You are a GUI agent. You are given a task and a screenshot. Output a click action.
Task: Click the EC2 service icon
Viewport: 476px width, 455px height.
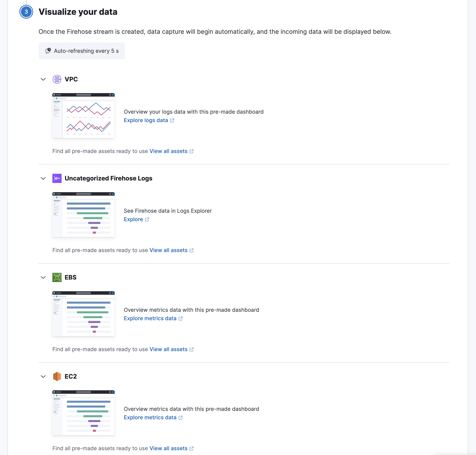click(57, 376)
